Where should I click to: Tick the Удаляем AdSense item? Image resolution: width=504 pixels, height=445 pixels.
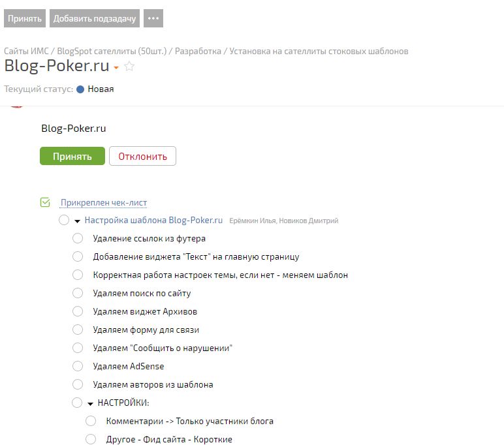(78, 366)
